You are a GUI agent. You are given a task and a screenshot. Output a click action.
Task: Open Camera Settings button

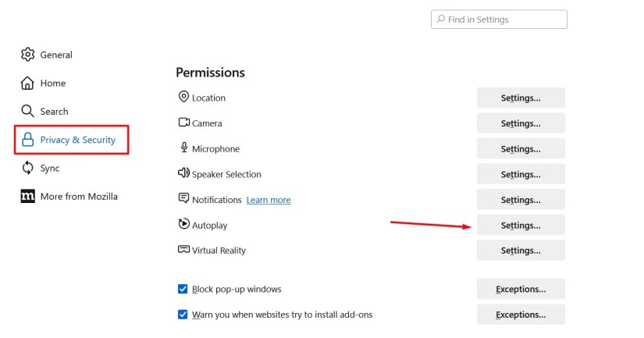(x=521, y=123)
